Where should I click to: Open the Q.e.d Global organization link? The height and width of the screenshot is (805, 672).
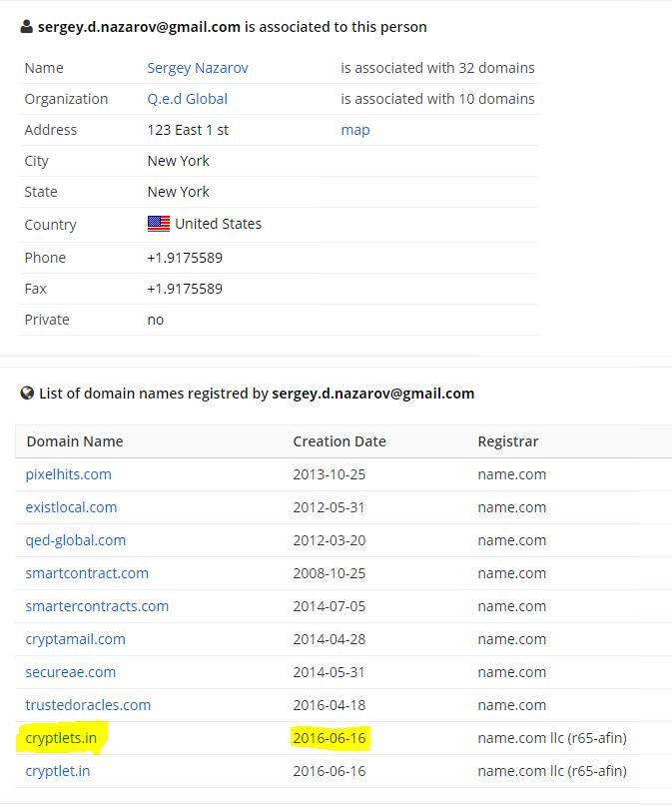188,99
